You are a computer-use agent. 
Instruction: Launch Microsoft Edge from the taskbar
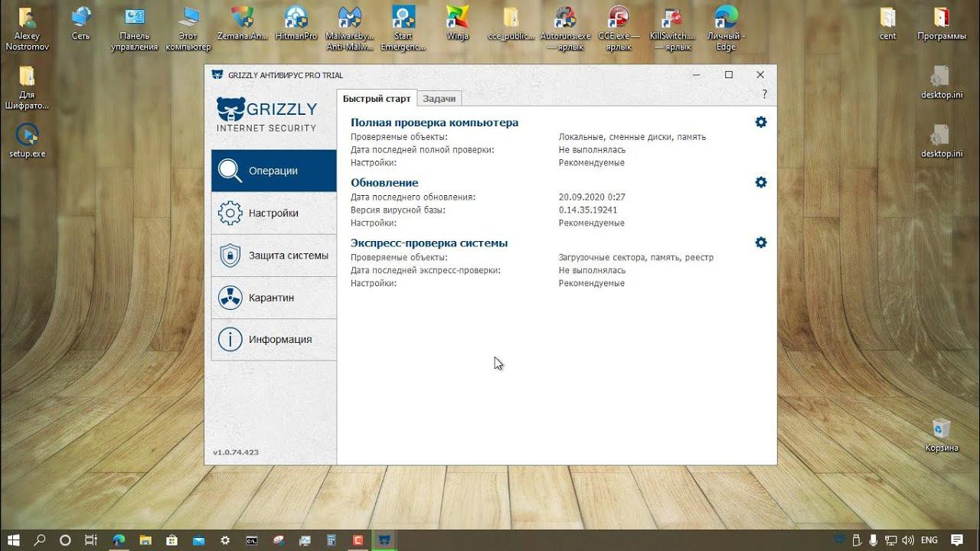pyautogui.click(x=119, y=540)
